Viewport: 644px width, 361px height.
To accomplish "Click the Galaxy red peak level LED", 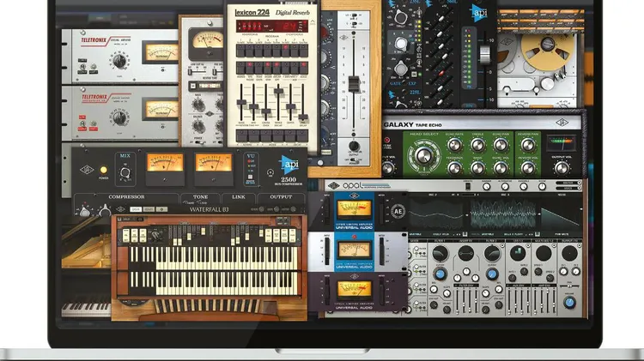I will pos(387,140).
